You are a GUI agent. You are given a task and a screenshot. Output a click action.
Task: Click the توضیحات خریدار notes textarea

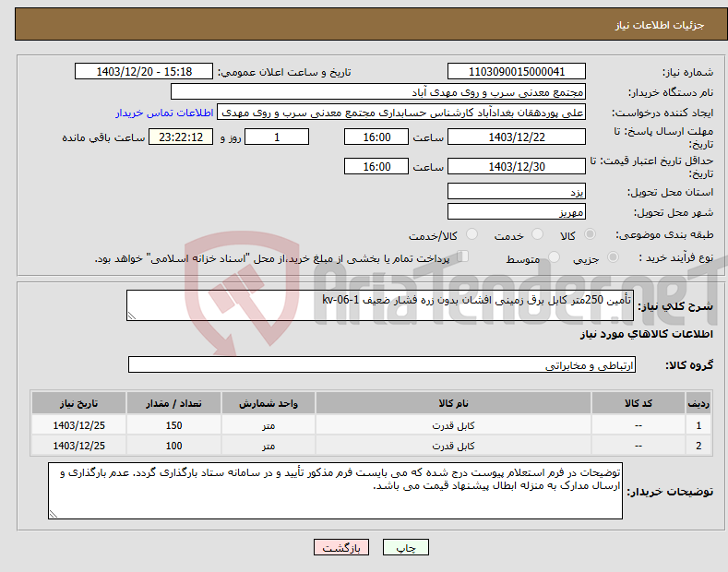[335, 491]
